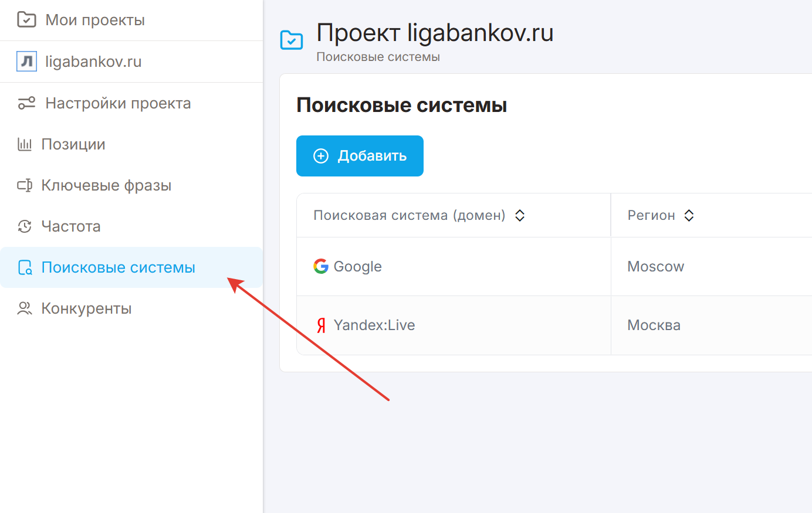812x513 pixels.
Task: Select the Yandex:Live row name
Action: click(374, 325)
